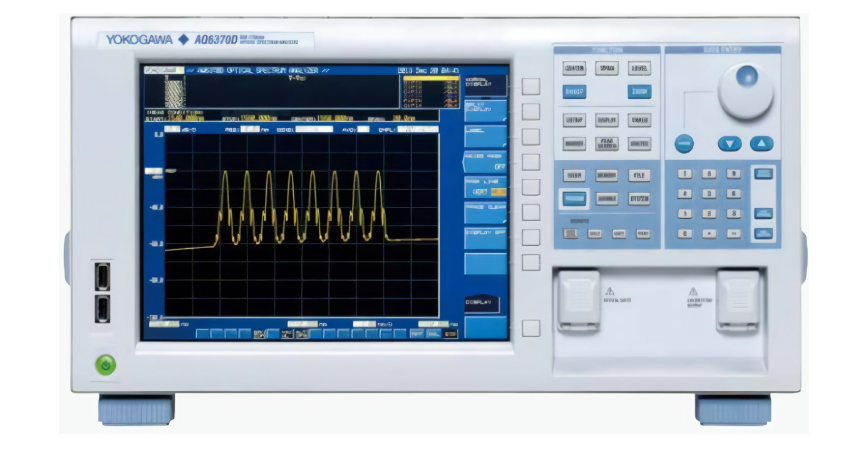
Task: Select the Trace Clear softkey
Action: coord(486,211)
